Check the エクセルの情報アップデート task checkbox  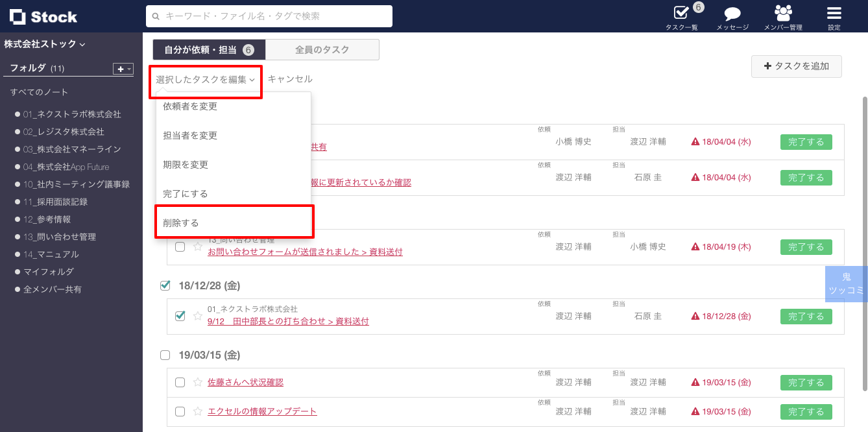click(x=180, y=411)
